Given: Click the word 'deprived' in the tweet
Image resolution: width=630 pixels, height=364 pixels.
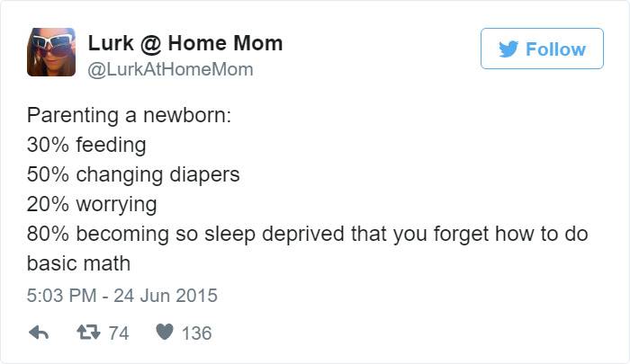Looking at the screenshot, I should [303, 235].
